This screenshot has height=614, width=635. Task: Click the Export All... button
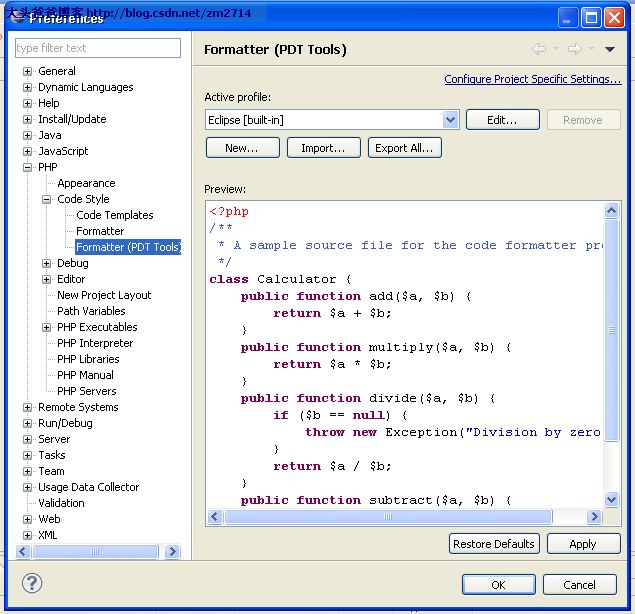pyautogui.click(x=405, y=148)
